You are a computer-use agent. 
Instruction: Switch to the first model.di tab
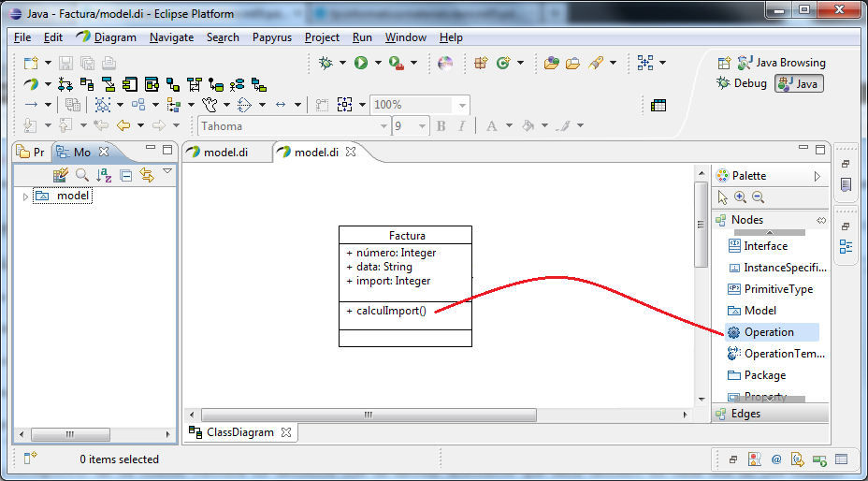(225, 153)
